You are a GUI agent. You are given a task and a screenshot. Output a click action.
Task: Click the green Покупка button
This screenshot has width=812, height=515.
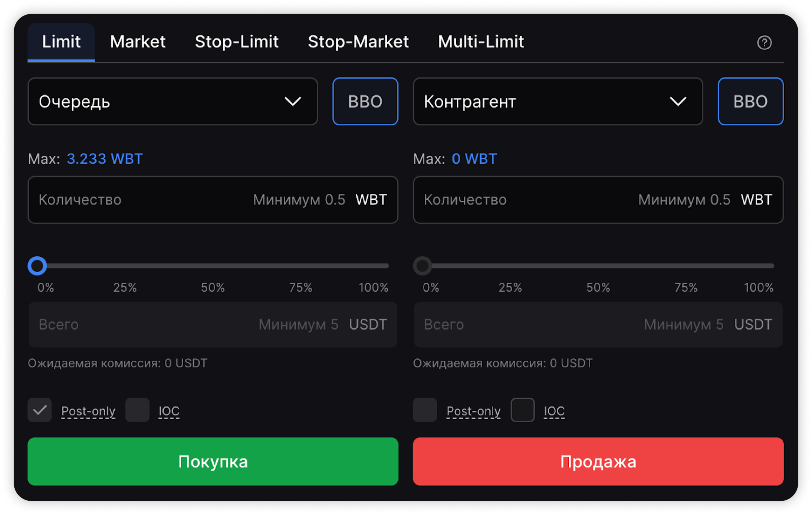coord(213,461)
